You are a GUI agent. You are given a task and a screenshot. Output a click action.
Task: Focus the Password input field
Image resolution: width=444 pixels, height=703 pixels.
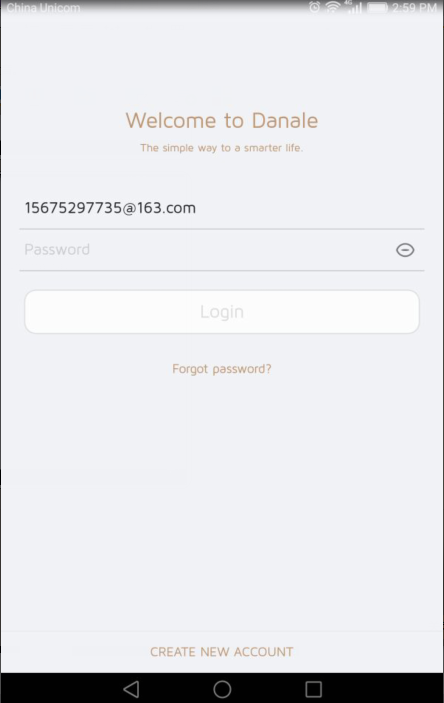(x=206, y=250)
